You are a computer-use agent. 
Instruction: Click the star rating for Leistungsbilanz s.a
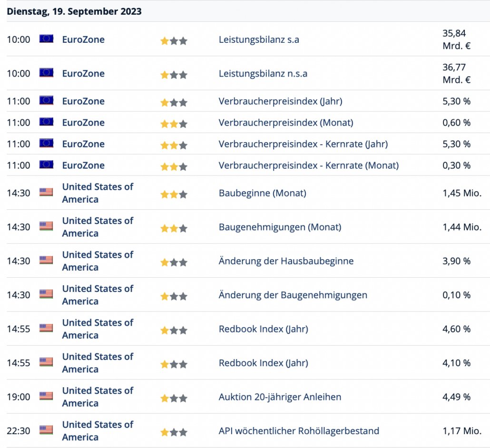[174, 41]
